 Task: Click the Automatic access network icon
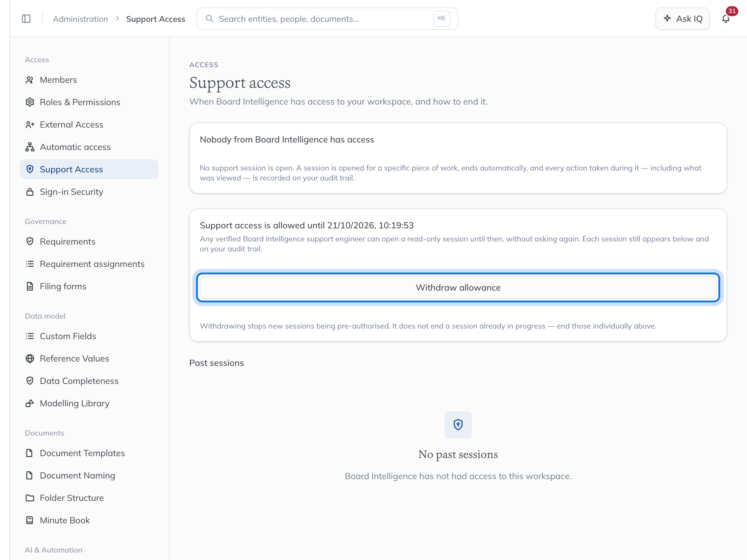tap(30, 147)
